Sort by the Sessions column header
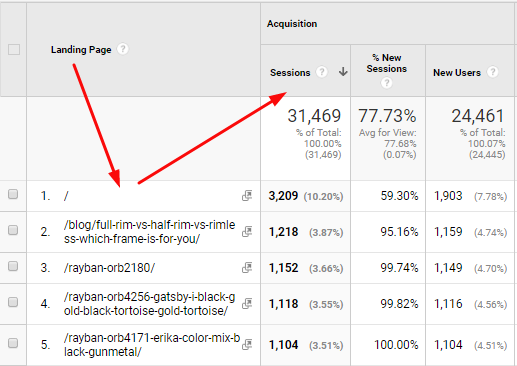Image resolution: width=517 pixels, height=366 pixels. pyautogui.click(x=290, y=73)
